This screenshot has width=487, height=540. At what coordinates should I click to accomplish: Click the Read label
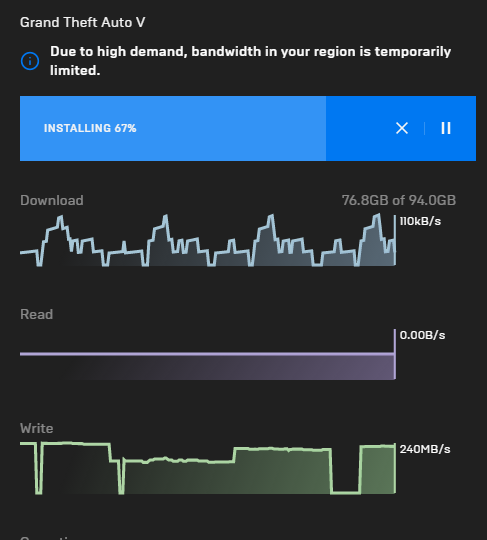[x=37, y=314]
